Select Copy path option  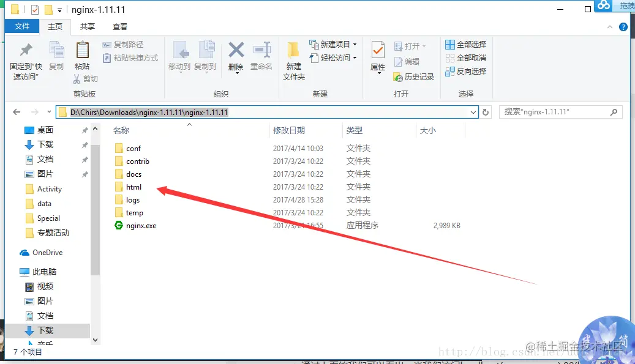coord(122,45)
